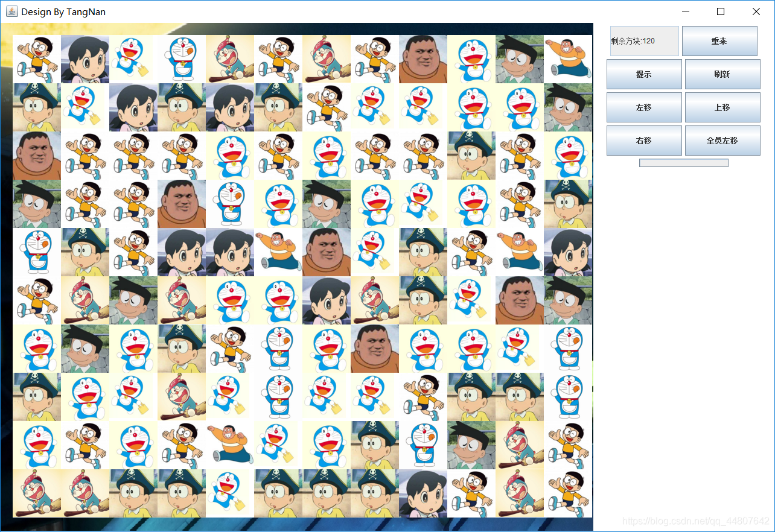Select the Gian face tile in the seventh row
Screen dimensions: 775x532
coord(375,349)
